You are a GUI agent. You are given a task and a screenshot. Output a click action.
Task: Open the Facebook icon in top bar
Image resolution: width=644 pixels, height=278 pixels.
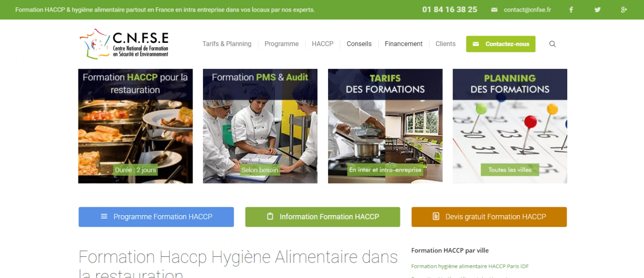pos(571,10)
